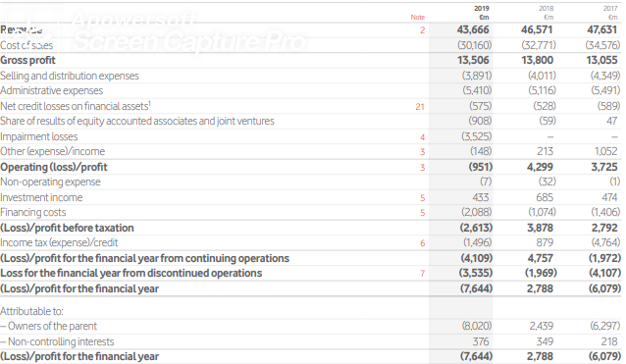
Task: Open note 2 beside Revenue
Action: pos(422,30)
